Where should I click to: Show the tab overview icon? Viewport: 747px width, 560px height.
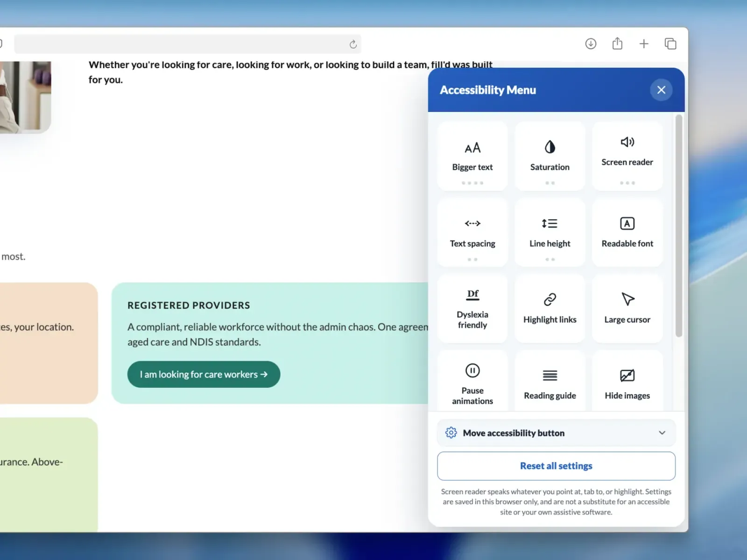click(670, 44)
